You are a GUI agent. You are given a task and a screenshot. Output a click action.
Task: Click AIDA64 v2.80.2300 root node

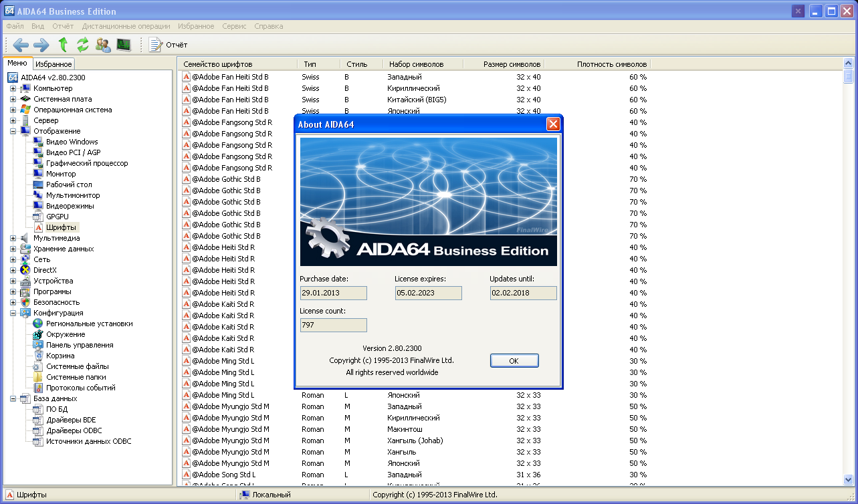coord(52,78)
